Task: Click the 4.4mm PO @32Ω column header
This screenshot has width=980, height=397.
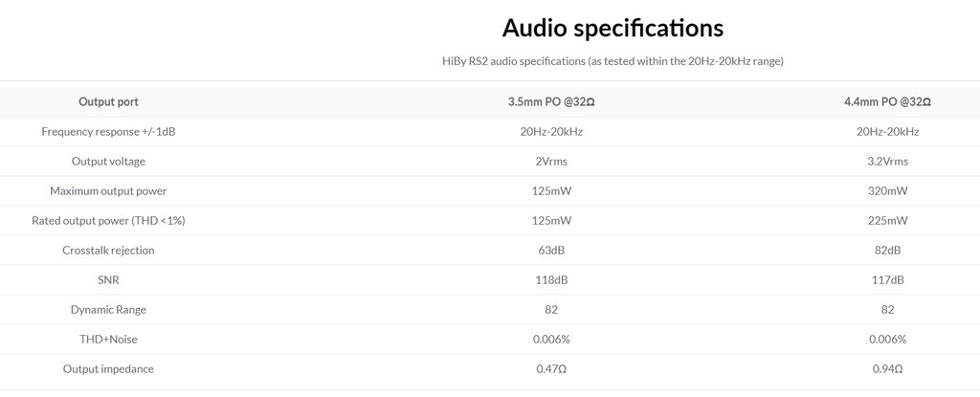Action: pyautogui.click(x=887, y=101)
